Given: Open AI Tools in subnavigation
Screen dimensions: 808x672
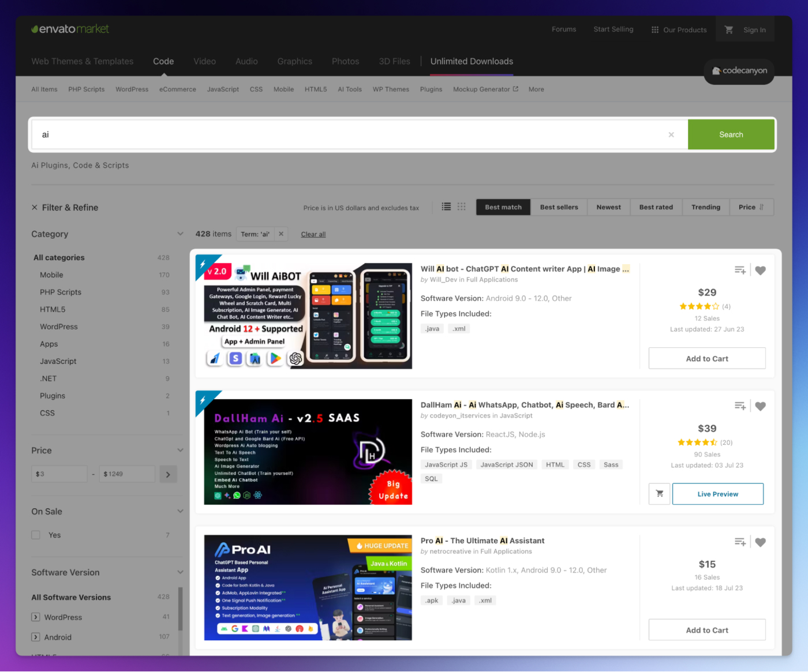Looking at the screenshot, I should (x=350, y=89).
